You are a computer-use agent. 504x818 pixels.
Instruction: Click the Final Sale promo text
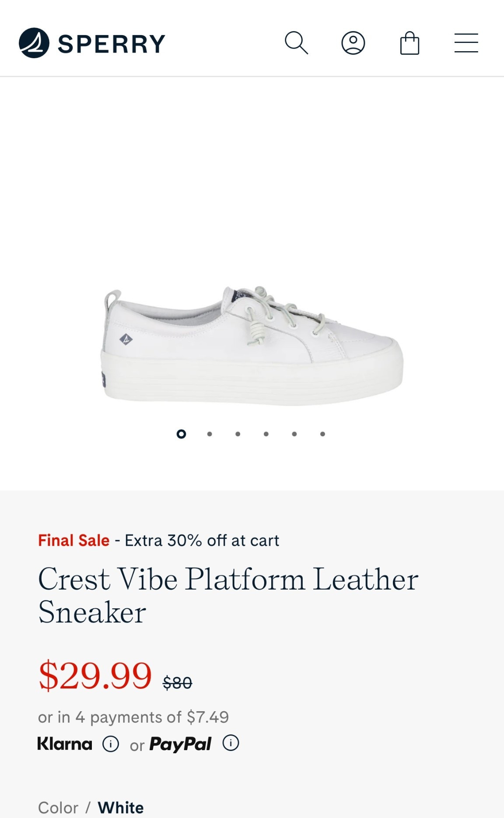[73, 541]
